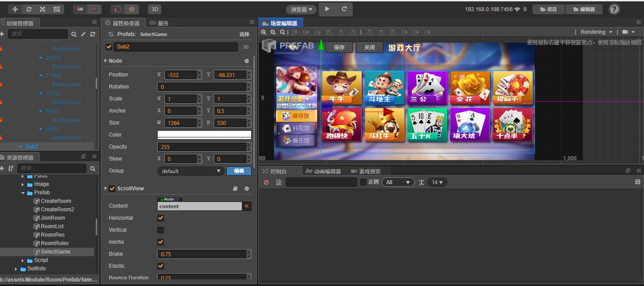
Task: Open the Rendering dropdown in scene editor
Action: click(596, 32)
